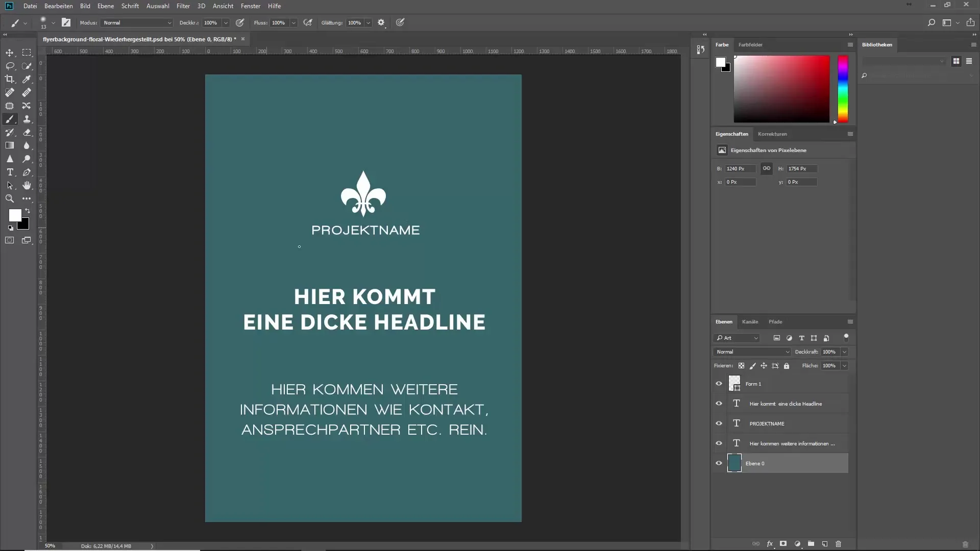Select the Hand tool
This screenshot has height=551, width=980.
click(x=27, y=185)
